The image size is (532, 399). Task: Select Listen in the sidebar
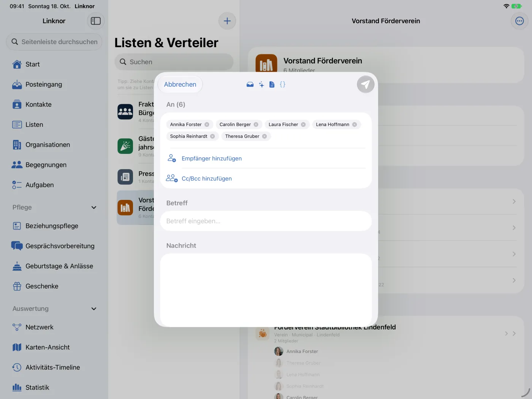click(54, 125)
